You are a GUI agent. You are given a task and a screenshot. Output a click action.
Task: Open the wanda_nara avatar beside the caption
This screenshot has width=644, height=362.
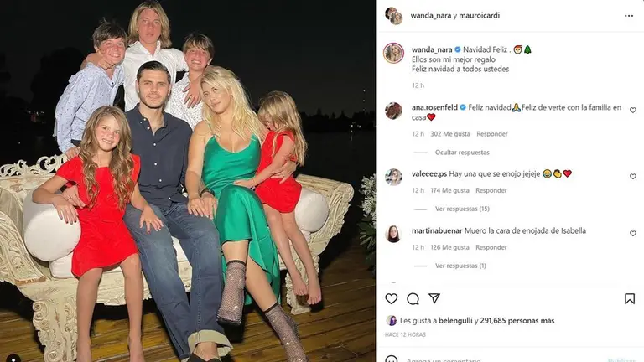393,53
